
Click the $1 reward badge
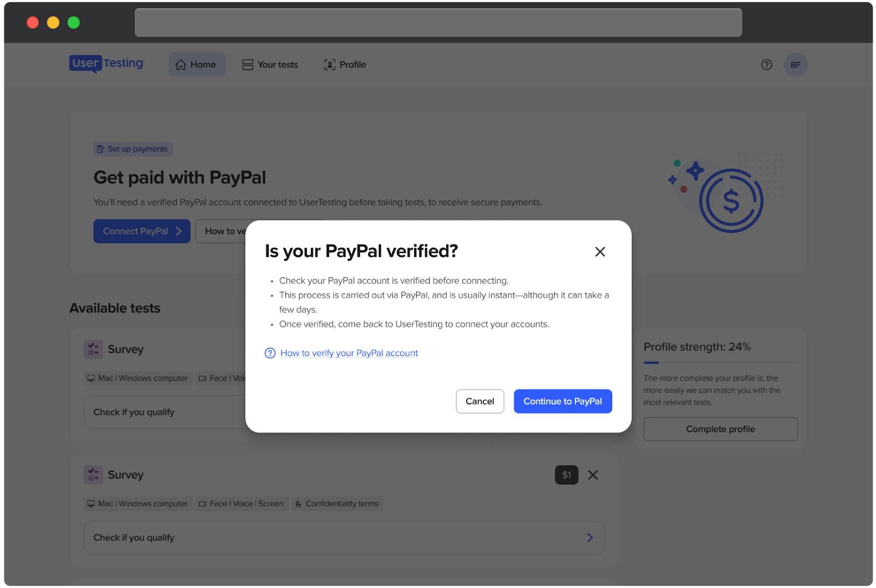coord(567,475)
